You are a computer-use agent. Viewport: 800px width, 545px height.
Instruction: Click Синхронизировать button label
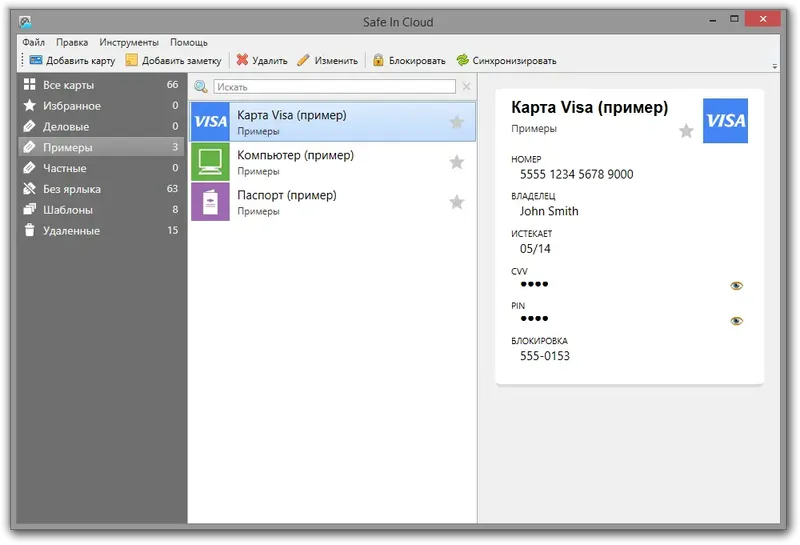pos(514,61)
